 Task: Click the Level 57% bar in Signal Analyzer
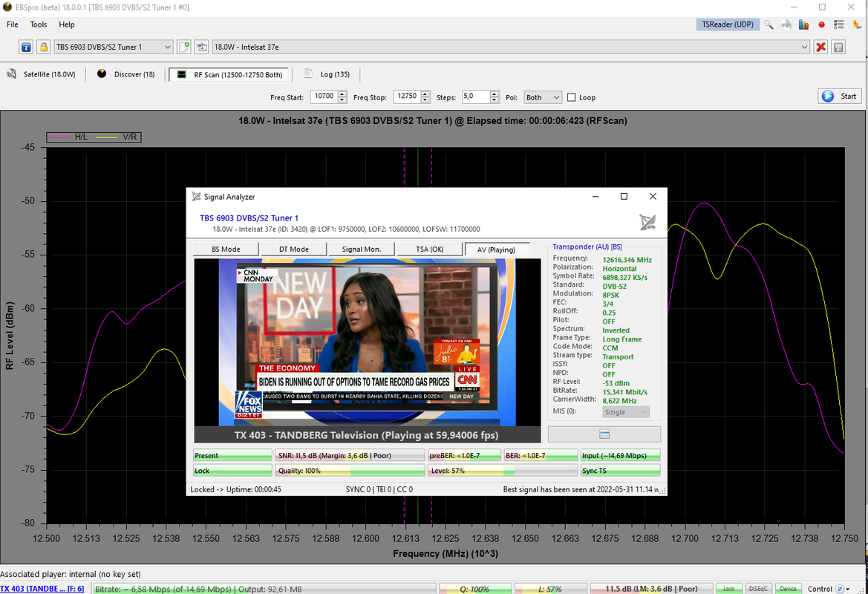tap(502, 471)
